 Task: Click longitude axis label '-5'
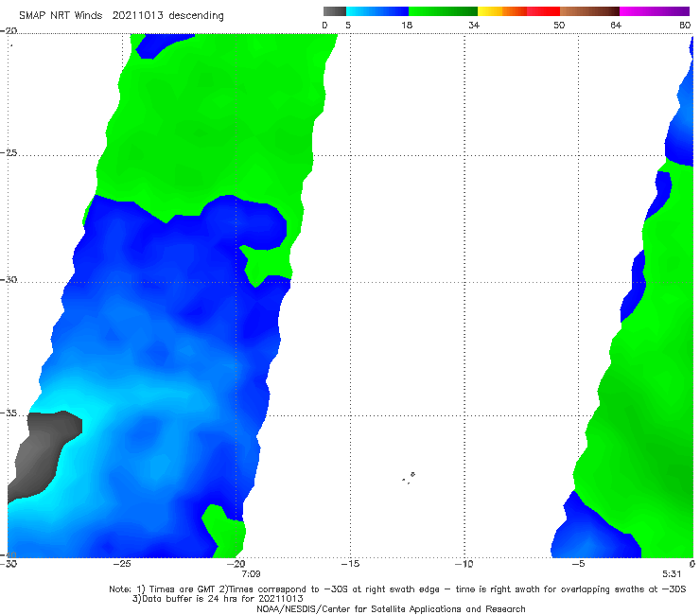tap(578, 564)
